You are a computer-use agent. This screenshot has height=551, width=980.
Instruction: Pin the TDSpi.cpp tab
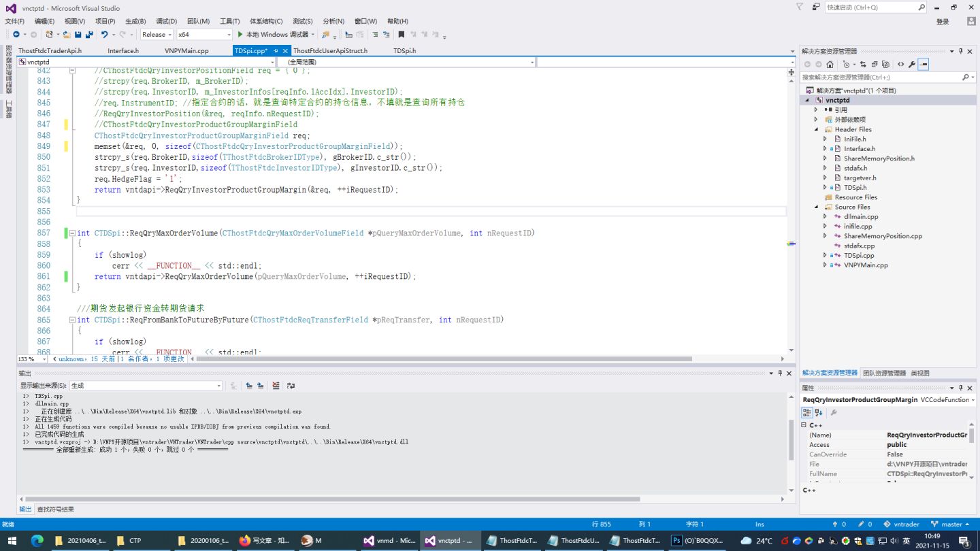point(276,50)
